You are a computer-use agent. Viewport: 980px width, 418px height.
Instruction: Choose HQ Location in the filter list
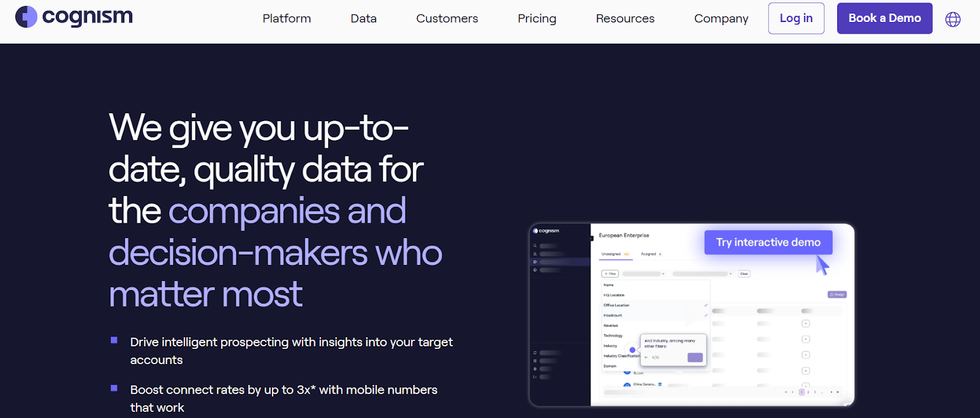pyautogui.click(x=655, y=295)
